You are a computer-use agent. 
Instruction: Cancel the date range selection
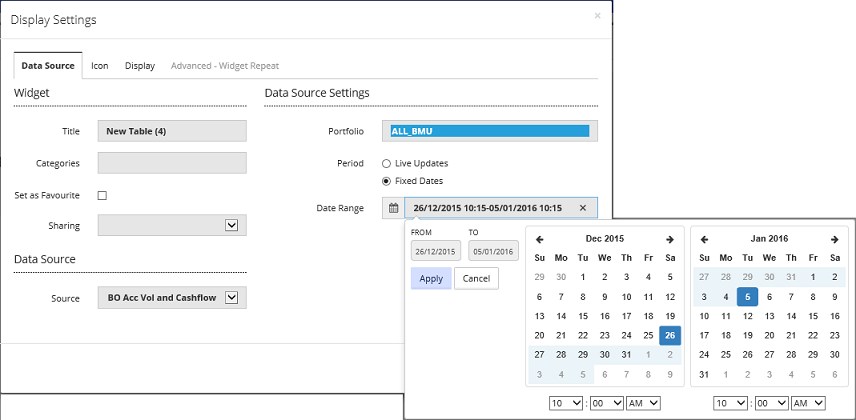[477, 279]
